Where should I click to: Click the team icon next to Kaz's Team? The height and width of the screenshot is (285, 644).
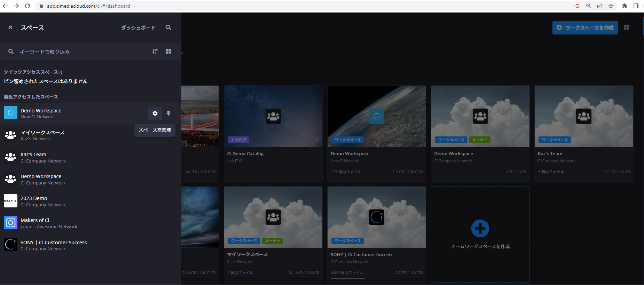pyautogui.click(x=10, y=157)
